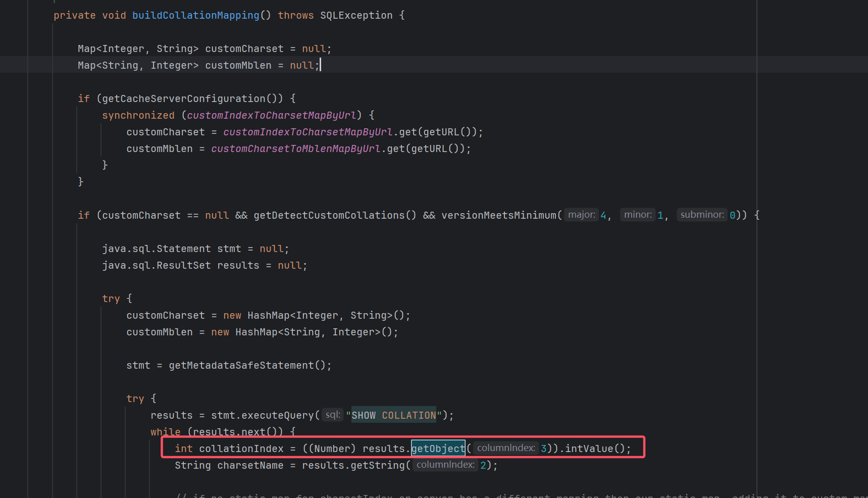Click customCharsetToMblenMapByUrl in the customMblen assignment

coord(295,148)
